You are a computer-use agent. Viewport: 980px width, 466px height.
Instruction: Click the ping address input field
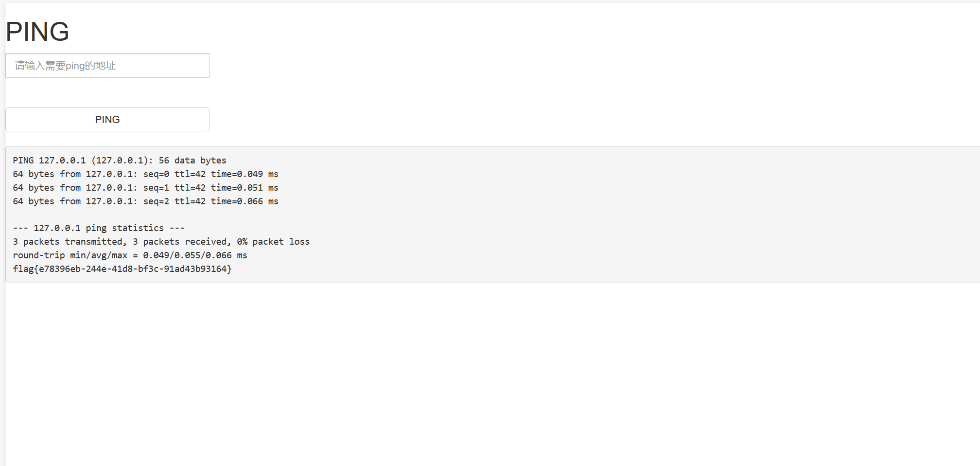(x=107, y=66)
